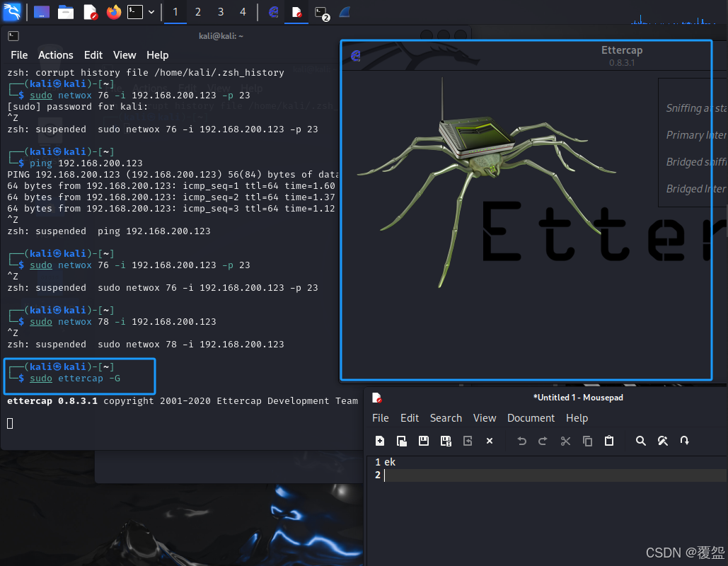The height and width of the screenshot is (566, 728).
Task: Close the document via toolbar X
Action: coord(490,441)
